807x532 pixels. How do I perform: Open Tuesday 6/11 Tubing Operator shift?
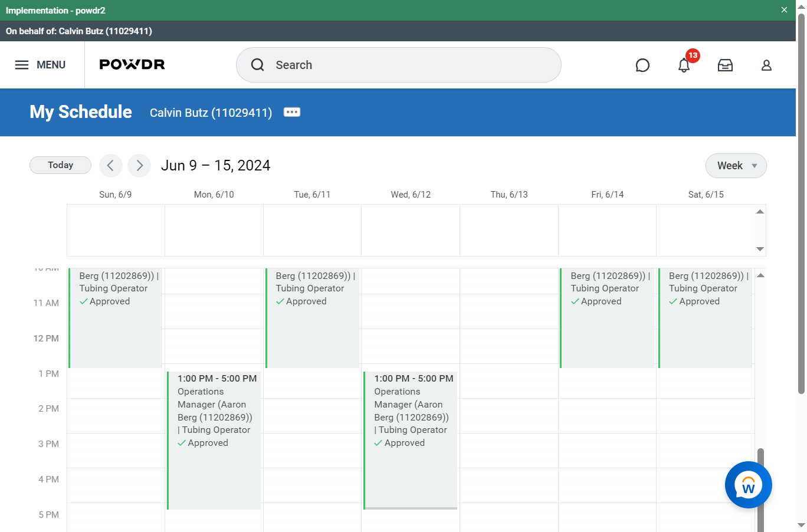tap(313, 318)
